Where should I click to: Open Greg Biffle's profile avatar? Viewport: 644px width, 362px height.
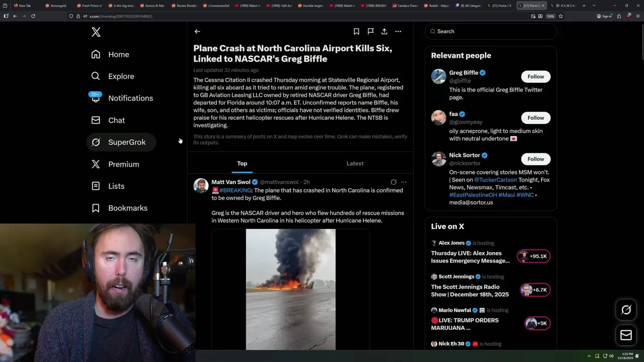tap(439, 76)
